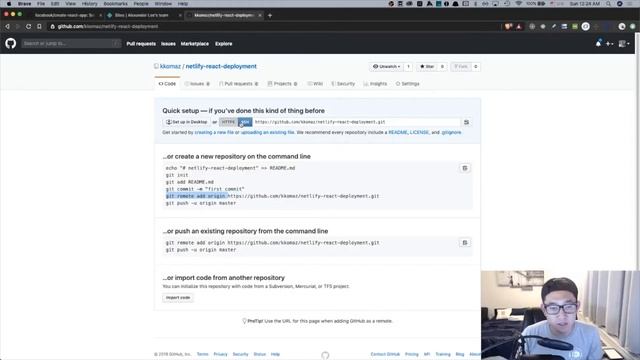Open the Terms footer link

[202, 354]
